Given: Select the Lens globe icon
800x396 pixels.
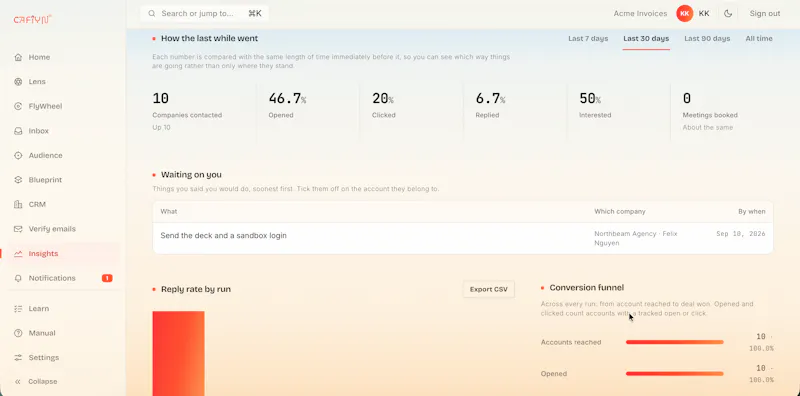Looking at the screenshot, I should click(18, 82).
